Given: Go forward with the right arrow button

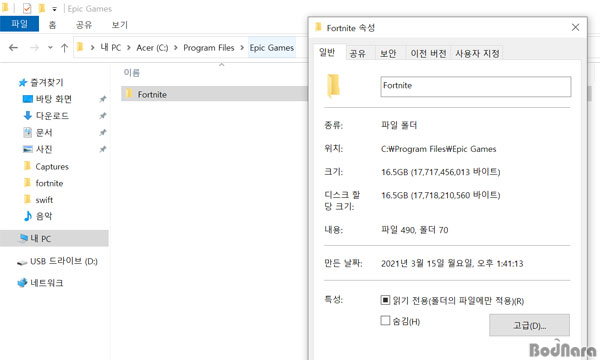Looking at the screenshot, I should [34, 48].
